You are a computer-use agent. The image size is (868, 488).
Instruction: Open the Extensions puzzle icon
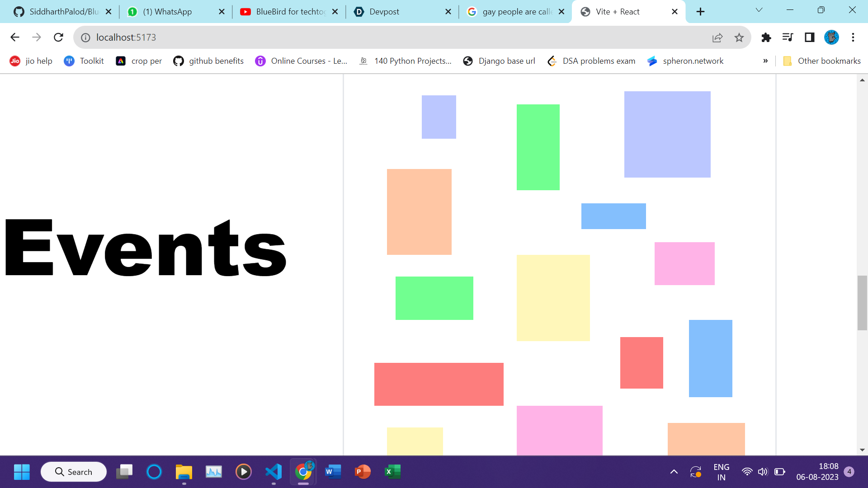[766, 38]
